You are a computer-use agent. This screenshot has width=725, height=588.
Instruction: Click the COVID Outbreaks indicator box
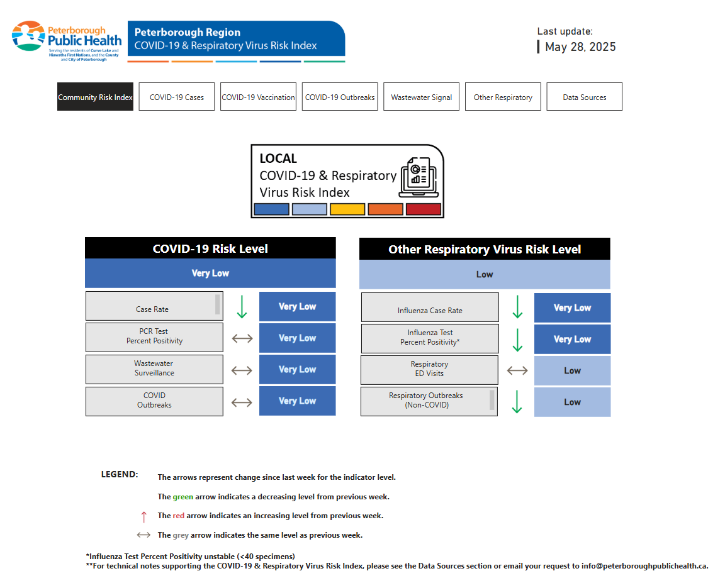154,401
